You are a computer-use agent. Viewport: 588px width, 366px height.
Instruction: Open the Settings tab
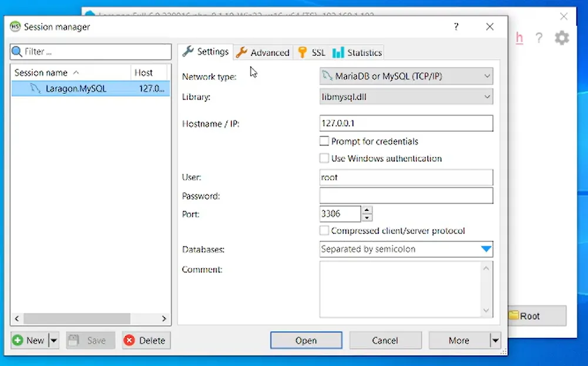206,52
